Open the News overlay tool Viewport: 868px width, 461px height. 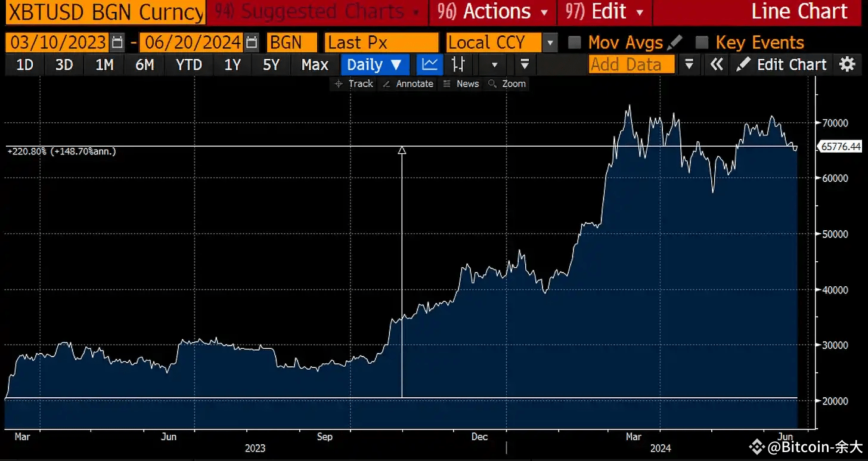461,83
